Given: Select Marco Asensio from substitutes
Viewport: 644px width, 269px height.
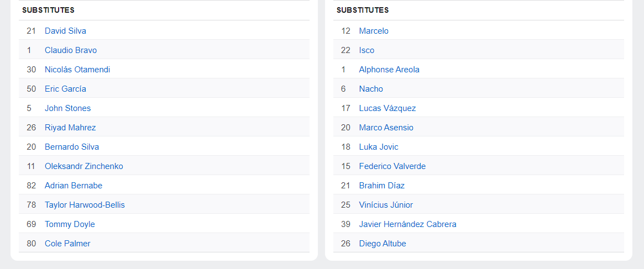Looking at the screenshot, I should tap(386, 128).
